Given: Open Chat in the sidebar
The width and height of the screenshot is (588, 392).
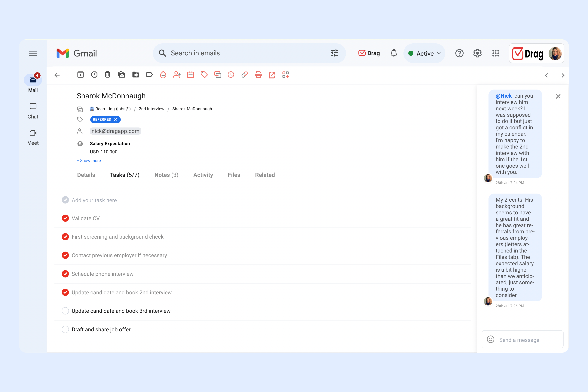Looking at the screenshot, I should [x=33, y=111].
